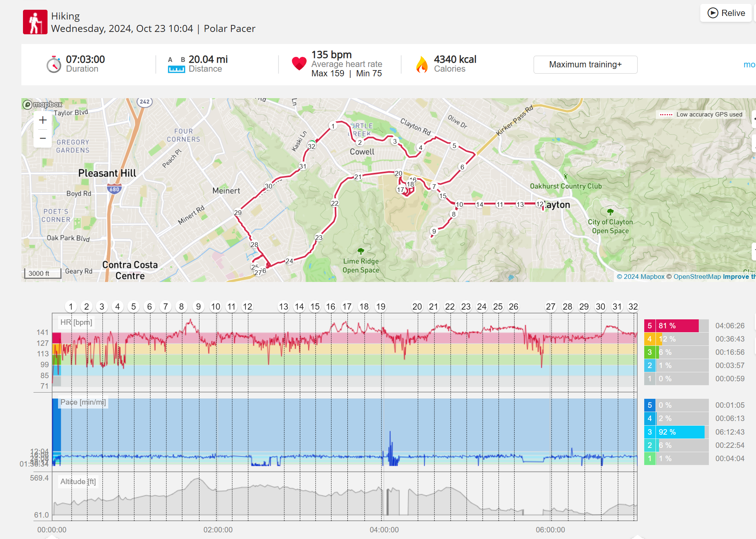The image size is (756, 539).
Task: Select lap 27 marker above the chart
Action: pos(550,307)
